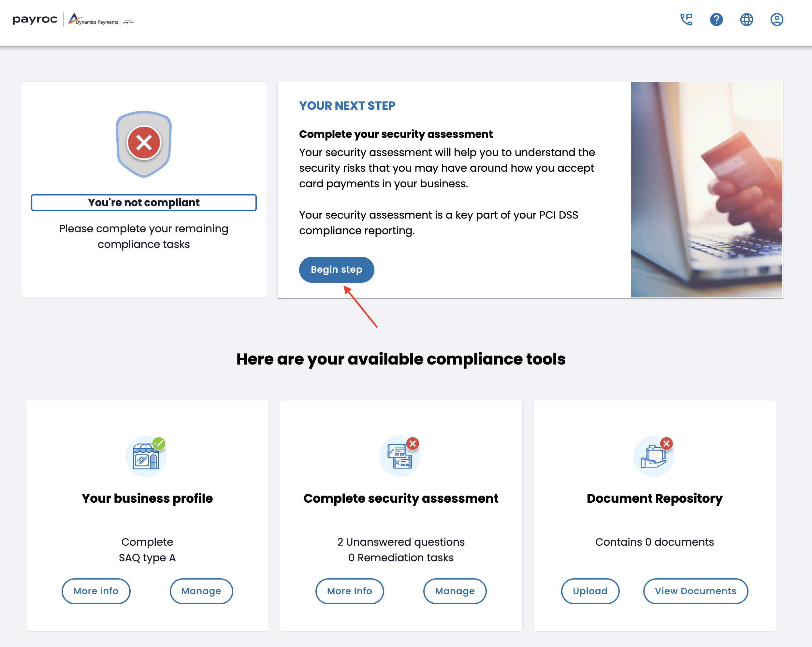Open More Info for security assessment

pyautogui.click(x=350, y=591)
